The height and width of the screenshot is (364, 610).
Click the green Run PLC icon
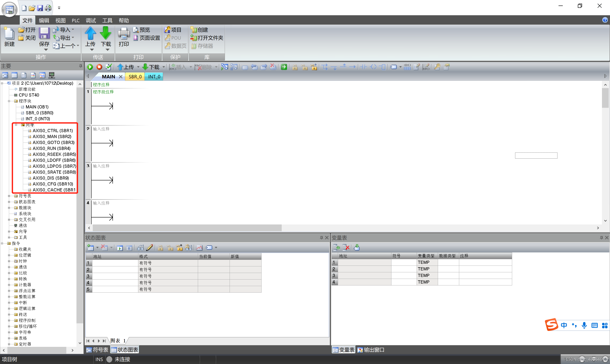tap(90, 67)
